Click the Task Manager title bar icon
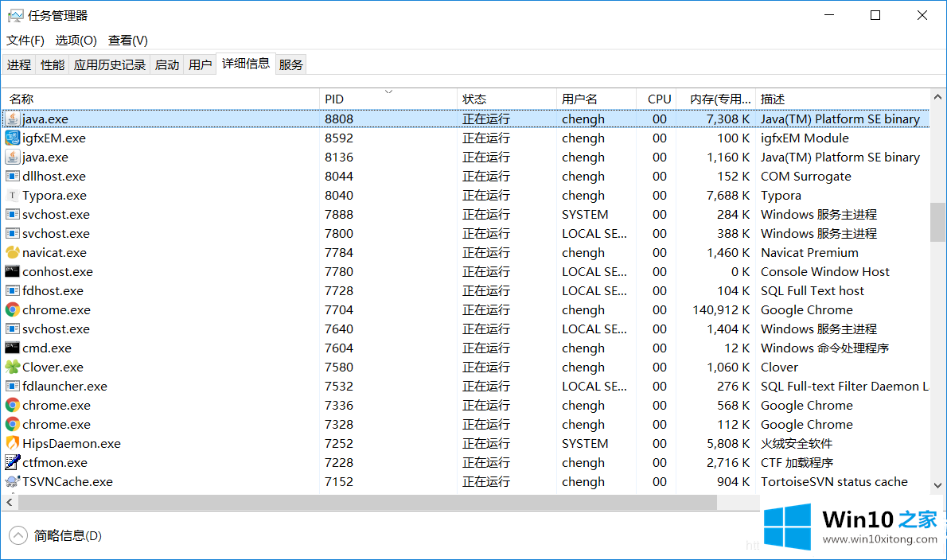 (15, 15)
